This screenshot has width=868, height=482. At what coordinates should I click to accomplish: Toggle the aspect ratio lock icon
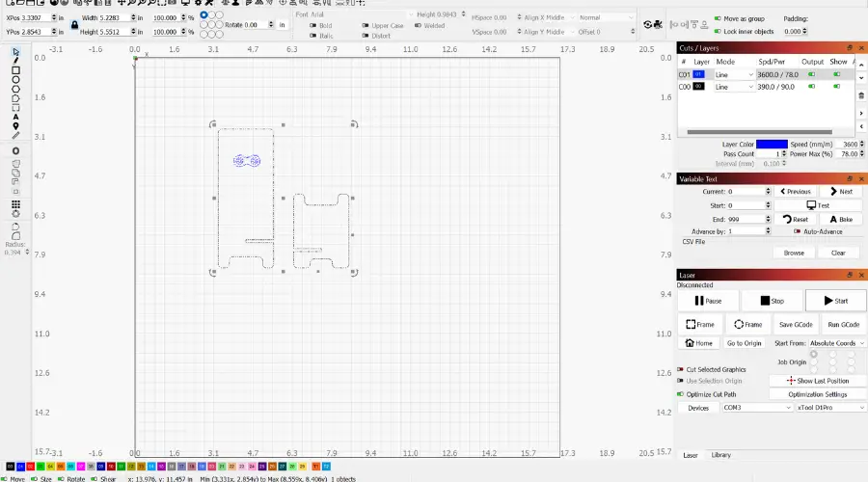point(74,25)
